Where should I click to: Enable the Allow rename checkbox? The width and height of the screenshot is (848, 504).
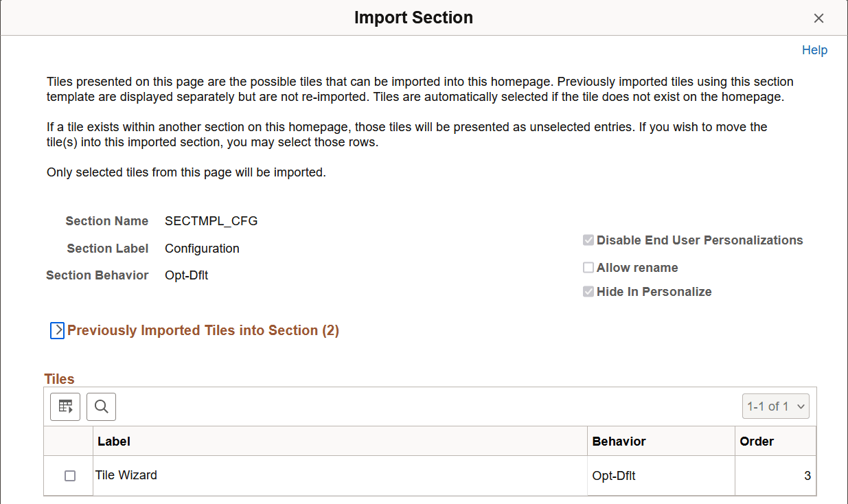[x=588, y=267]
